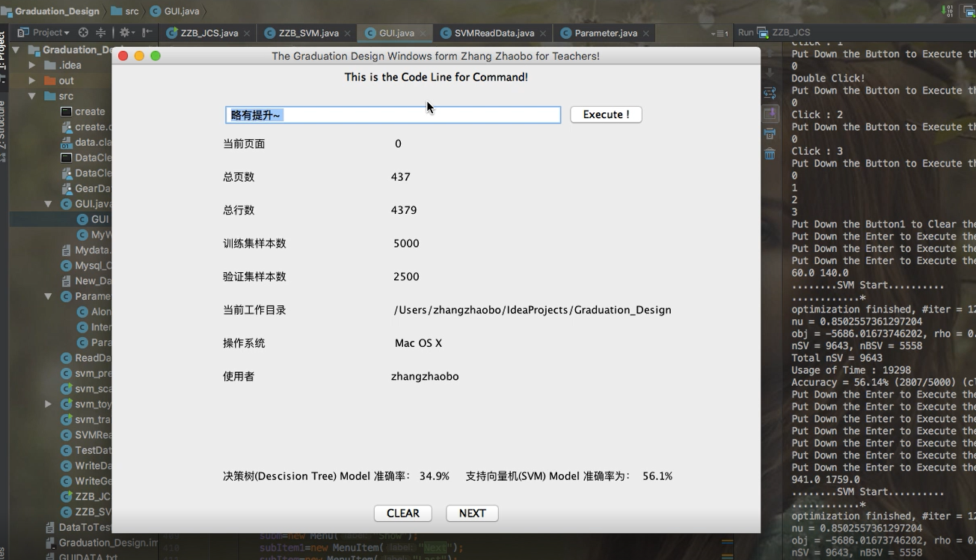Click the data.class binary file icon
The height and width of the screenshot is (560, 976).
coord(67,142)
